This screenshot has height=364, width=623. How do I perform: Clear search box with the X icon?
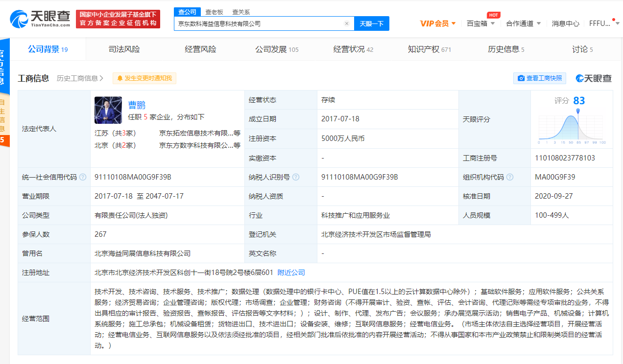pyautogui.click(x=347, y=23)
